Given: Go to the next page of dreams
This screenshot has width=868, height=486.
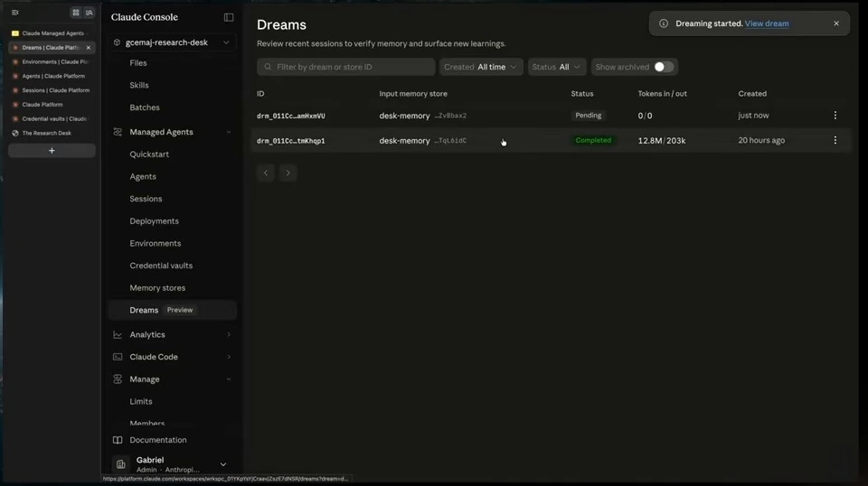Looking at the screenshot, I should click(x=288, y=173).
